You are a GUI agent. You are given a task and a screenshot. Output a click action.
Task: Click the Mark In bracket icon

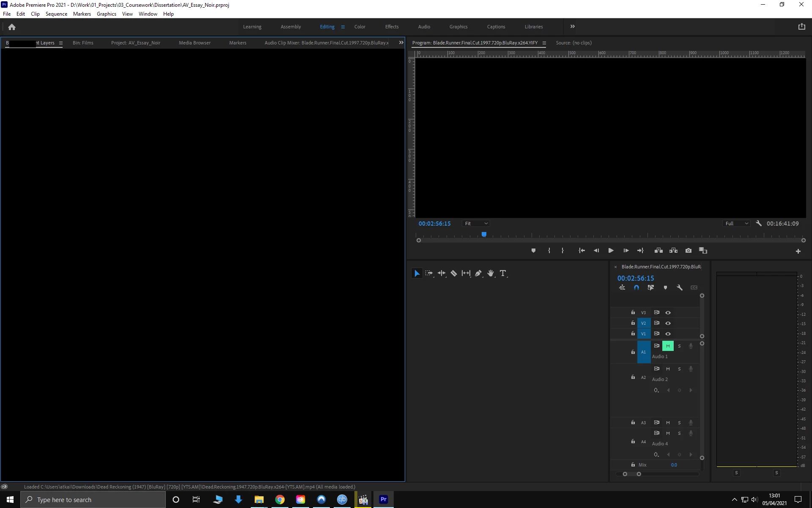click(x=549, y=251)
